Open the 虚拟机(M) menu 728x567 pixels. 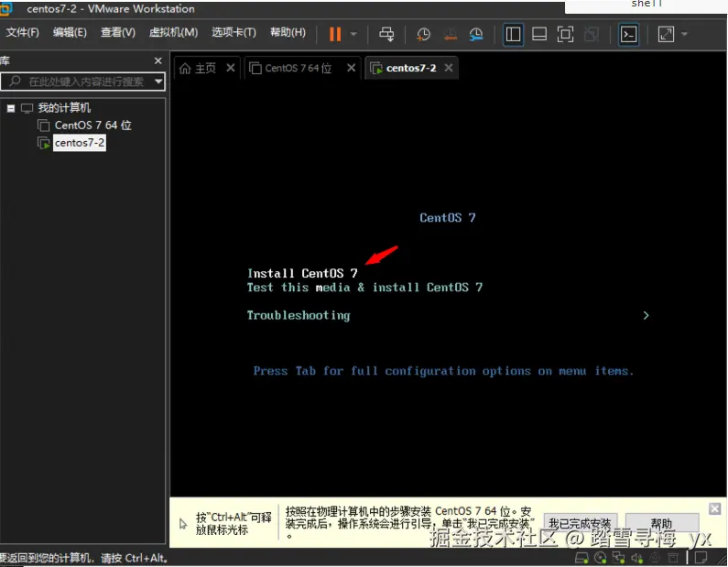pyautogui.click(x=173, y=32)
